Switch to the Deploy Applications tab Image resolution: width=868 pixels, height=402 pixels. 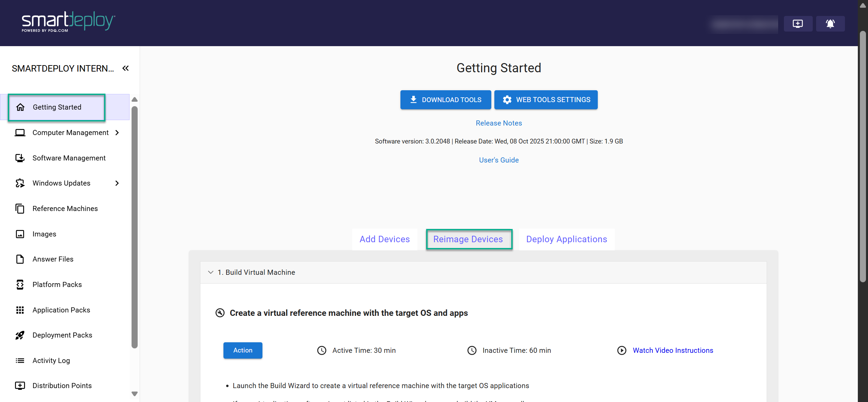(567, 239)
